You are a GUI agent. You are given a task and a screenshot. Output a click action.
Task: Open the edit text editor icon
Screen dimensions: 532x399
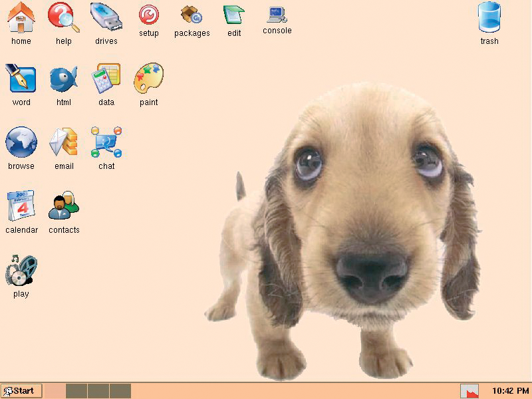pos(234,15)
